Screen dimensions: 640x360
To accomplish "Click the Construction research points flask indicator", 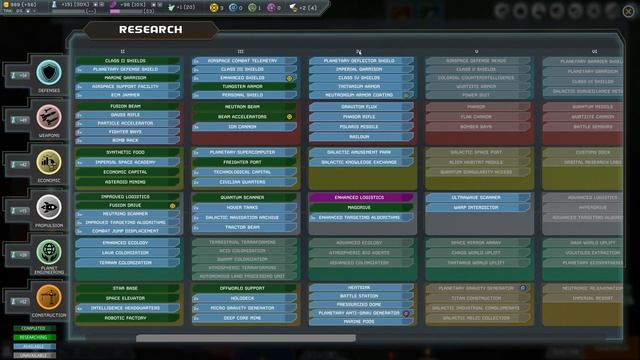I will point(19,302).
